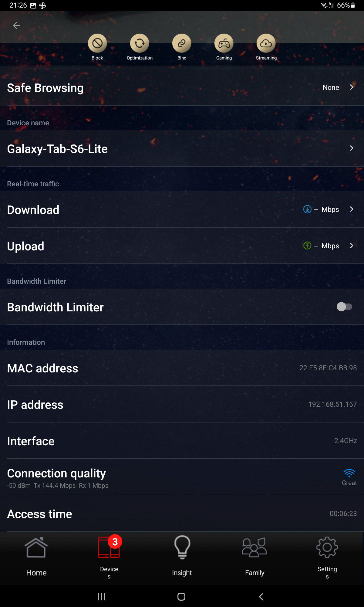The width and height of the screenshot is (364, 607).
Task: Open the Family tab
Action: (254, 558)
